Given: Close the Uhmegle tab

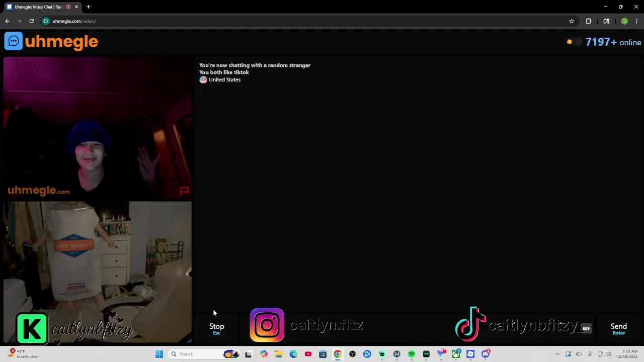Looking at the screenshot, I should (x=76, y=7).
